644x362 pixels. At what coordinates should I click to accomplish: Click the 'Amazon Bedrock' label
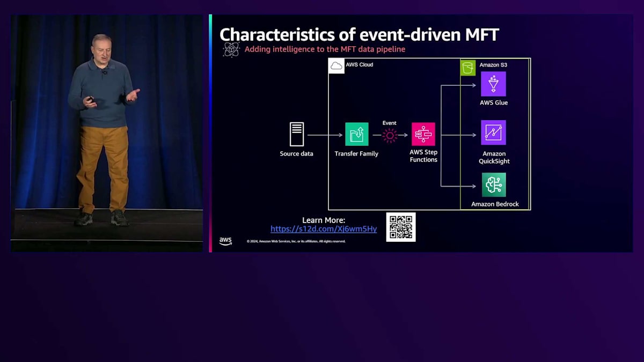pyautogui.click(x=494, y=204)
